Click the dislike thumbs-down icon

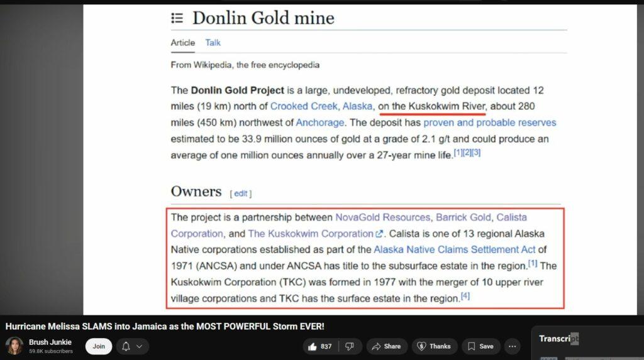click(x=350, y=346)
